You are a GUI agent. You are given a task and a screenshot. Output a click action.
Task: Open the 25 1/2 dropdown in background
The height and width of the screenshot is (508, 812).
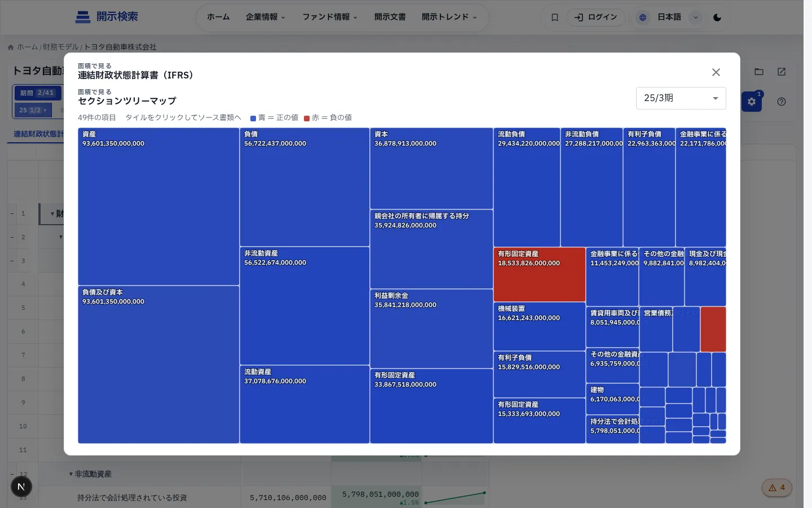(x=33, y=110)
